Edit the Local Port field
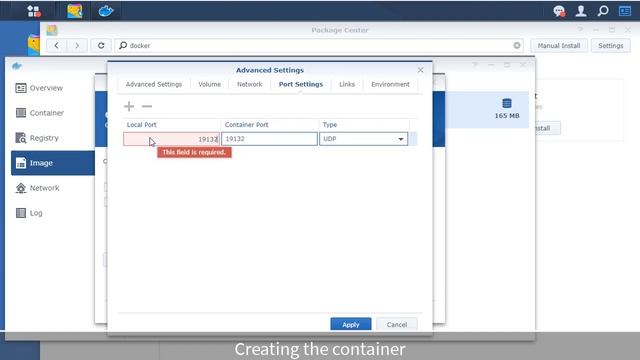 click(x=171, y=139)
